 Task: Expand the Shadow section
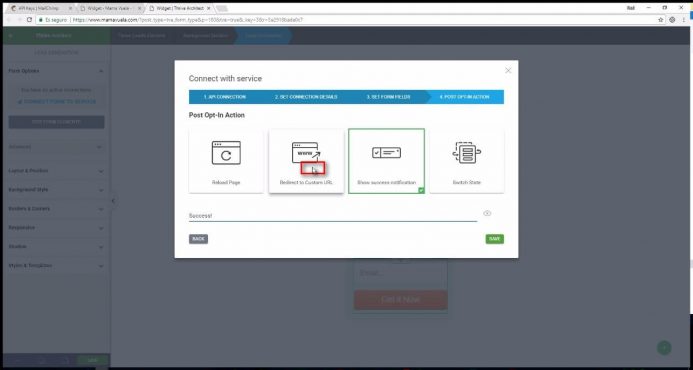57,247
